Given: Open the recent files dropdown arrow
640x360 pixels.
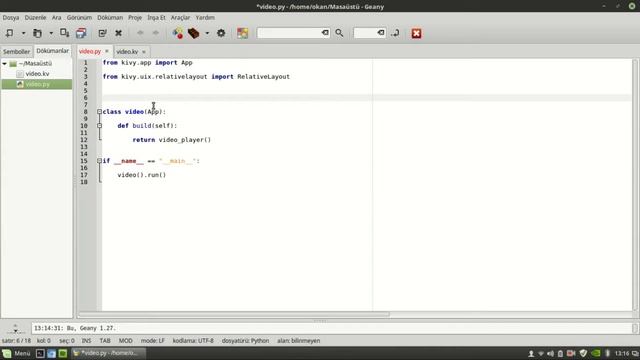Looking at the screenshot, I should coord(51,33).
